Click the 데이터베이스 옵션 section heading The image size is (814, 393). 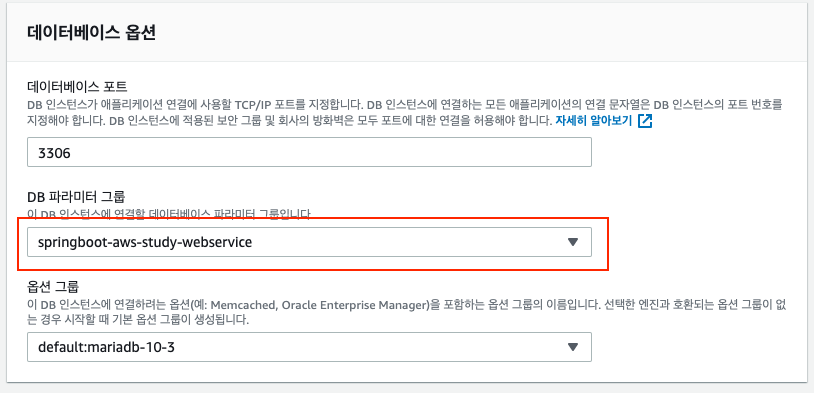pos(91,33)
